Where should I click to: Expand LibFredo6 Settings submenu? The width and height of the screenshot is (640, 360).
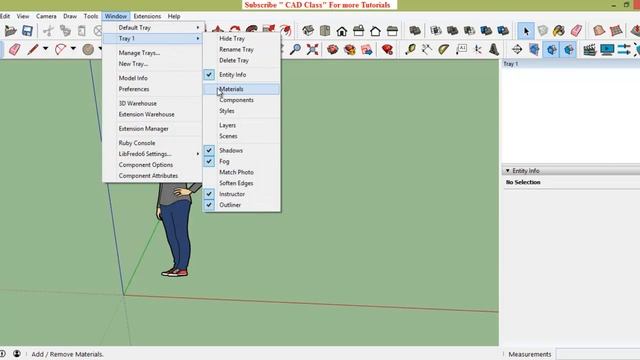point(153,154)
